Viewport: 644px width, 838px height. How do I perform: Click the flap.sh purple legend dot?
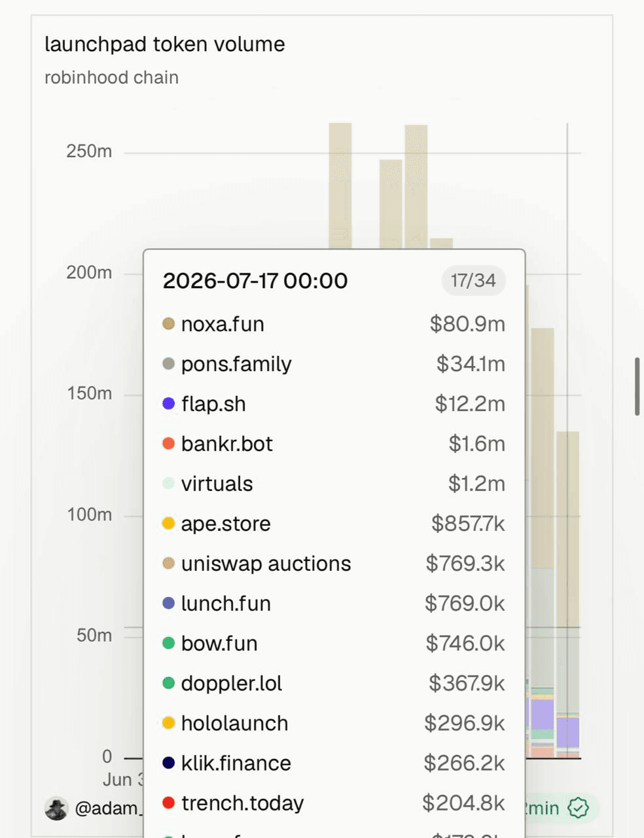(x=168, y=404)
